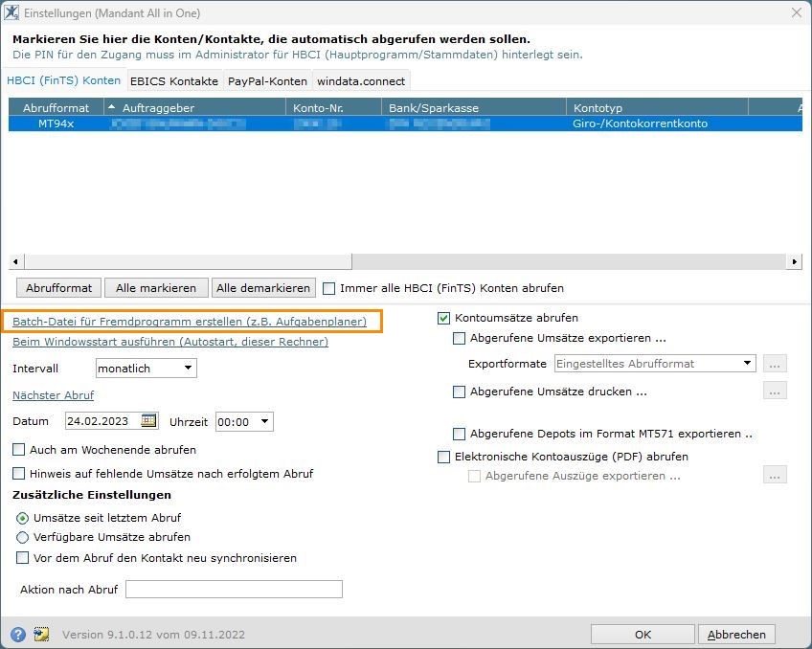Click the ellipsis button next to Exportformate
The image size is (812, 649).
point(775,364)
